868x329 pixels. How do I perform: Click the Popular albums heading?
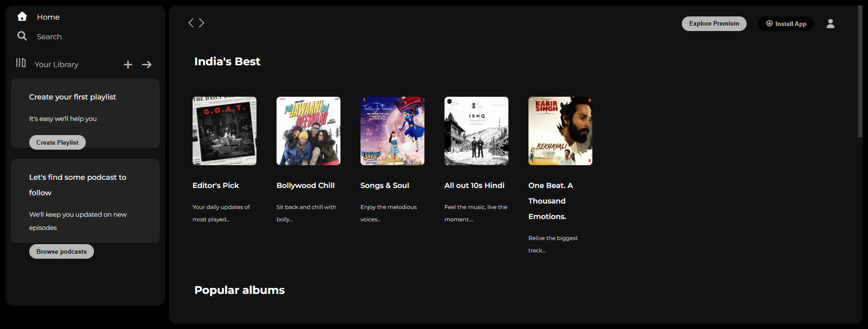click(x=240, y=290)
